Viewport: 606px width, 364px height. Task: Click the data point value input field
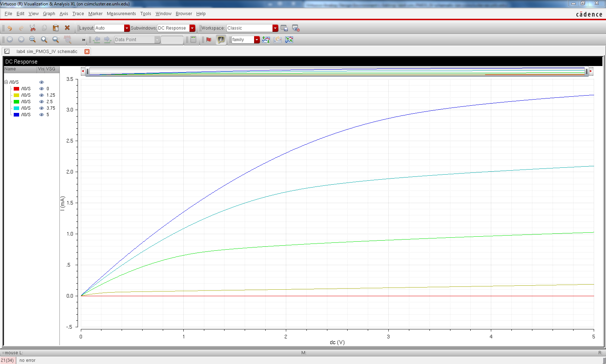(x=172, y=40)
